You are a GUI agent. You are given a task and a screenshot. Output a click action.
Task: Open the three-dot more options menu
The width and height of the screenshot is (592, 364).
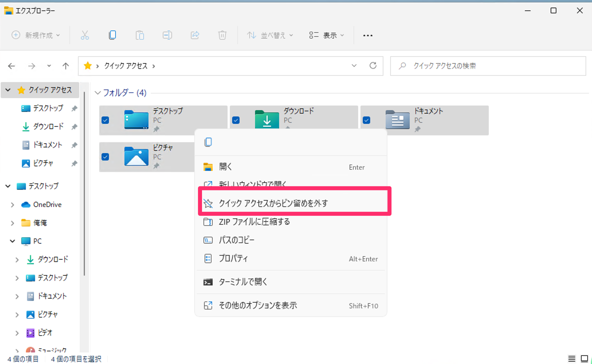click(x=368, y=36)
